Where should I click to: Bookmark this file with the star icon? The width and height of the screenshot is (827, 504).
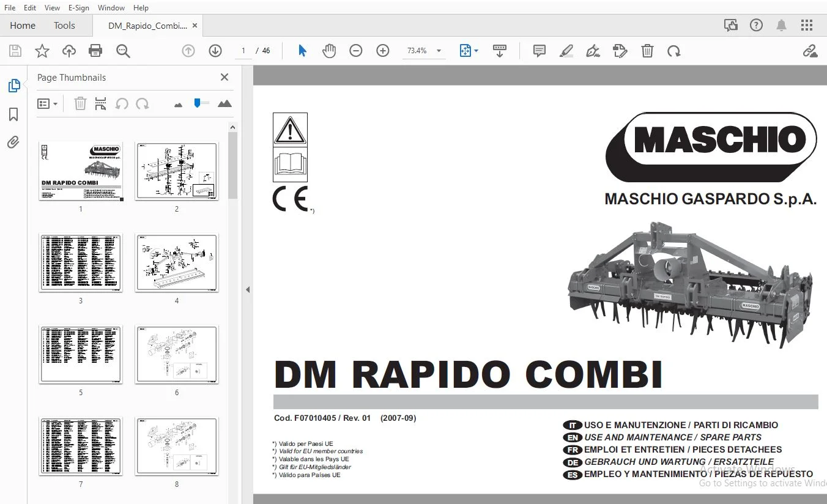coord(42,51)
